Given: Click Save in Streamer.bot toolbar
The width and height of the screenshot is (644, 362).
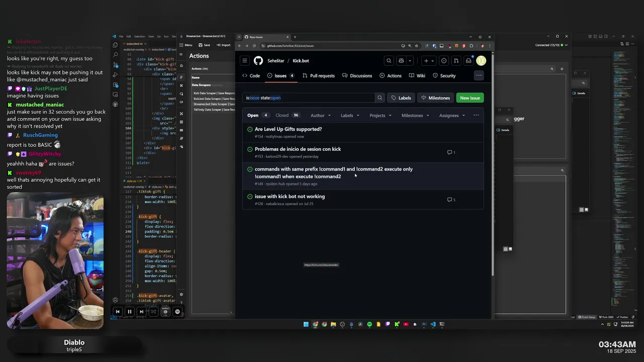Looking at the screenshot, I should [204, 45].
